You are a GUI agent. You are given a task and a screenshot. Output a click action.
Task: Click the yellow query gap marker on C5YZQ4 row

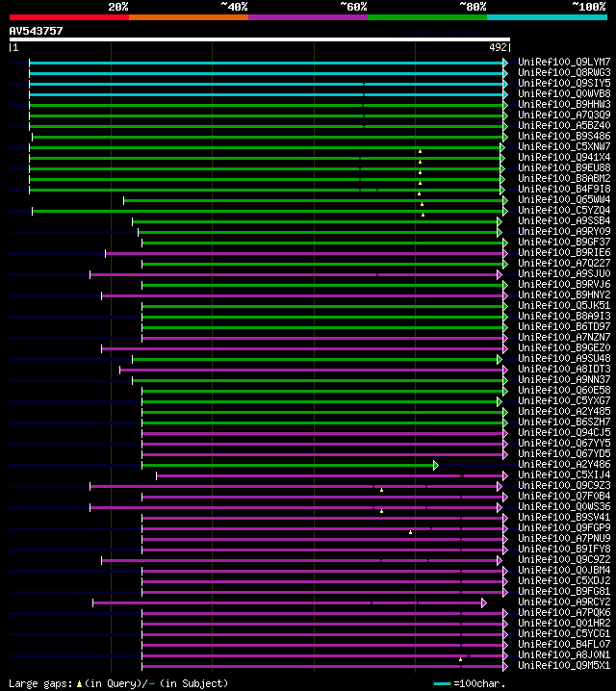point(423,215)
